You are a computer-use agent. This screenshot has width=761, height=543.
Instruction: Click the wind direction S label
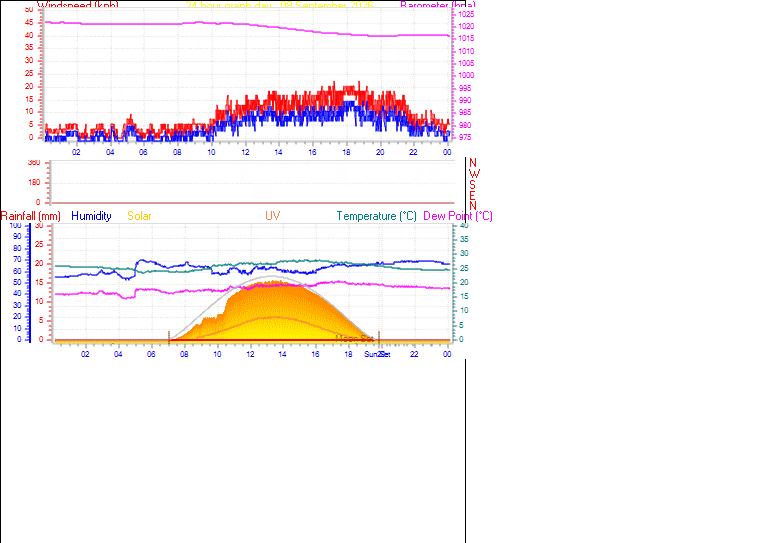[472, 185]
